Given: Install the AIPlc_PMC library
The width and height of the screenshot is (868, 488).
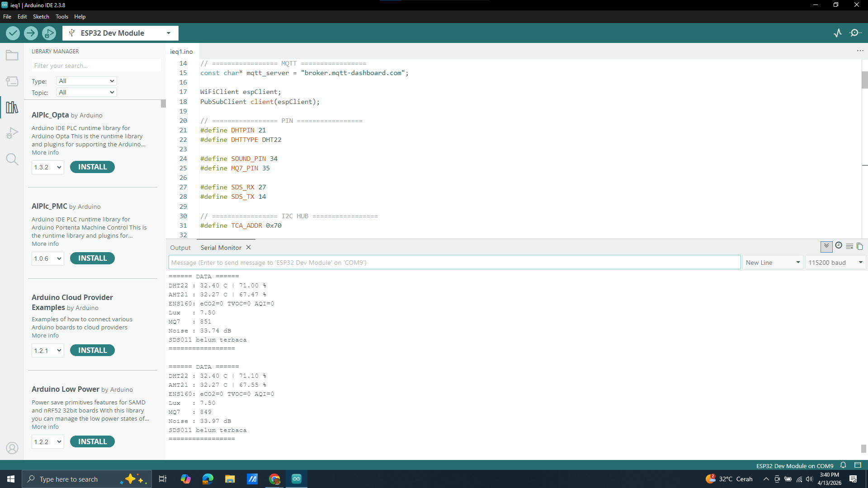Looking at the screenshot, I should tap(92, 258).
